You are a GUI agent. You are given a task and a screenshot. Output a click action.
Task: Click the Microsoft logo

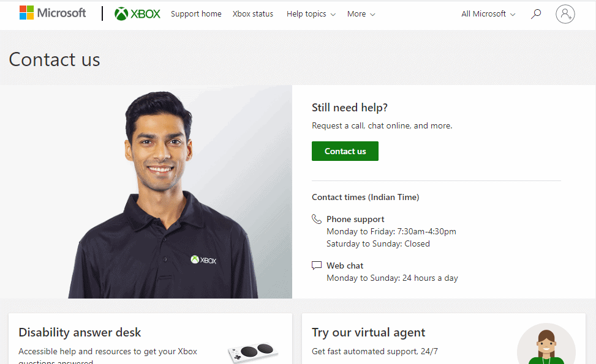click(53, 13)
